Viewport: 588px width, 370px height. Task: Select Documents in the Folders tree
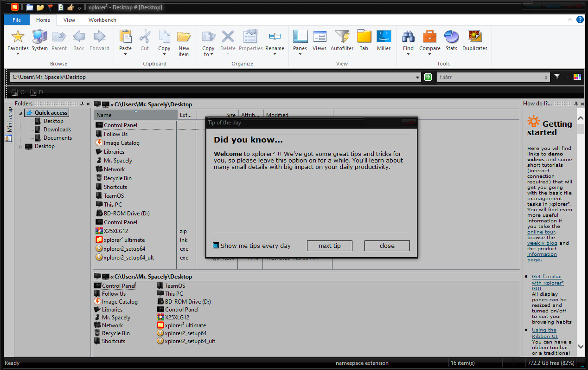(x=58, y=138)
